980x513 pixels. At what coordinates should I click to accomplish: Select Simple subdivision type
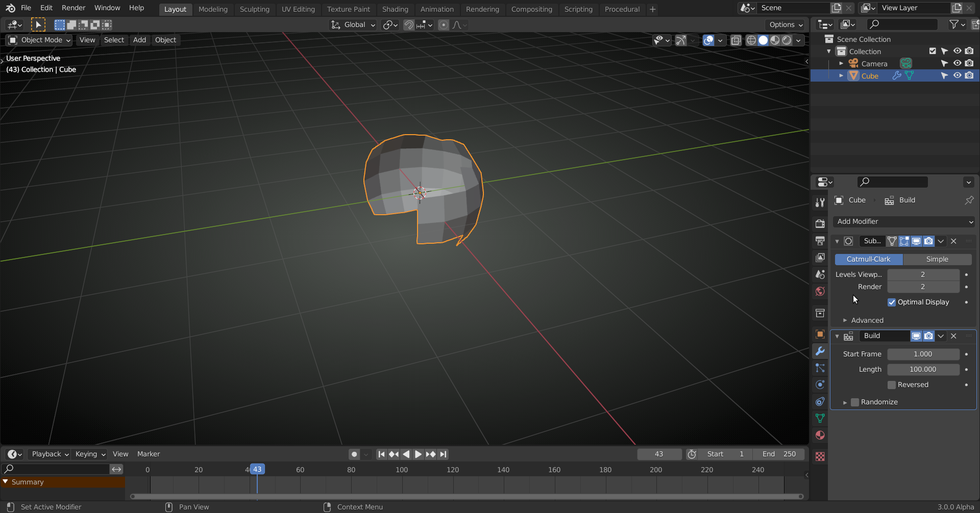937,260
